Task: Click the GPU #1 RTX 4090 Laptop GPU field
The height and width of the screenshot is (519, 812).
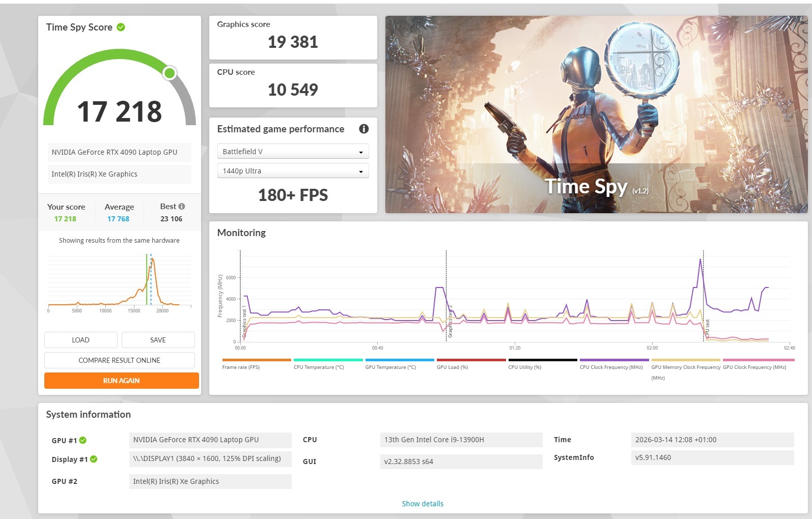Action: coord(210,440)
